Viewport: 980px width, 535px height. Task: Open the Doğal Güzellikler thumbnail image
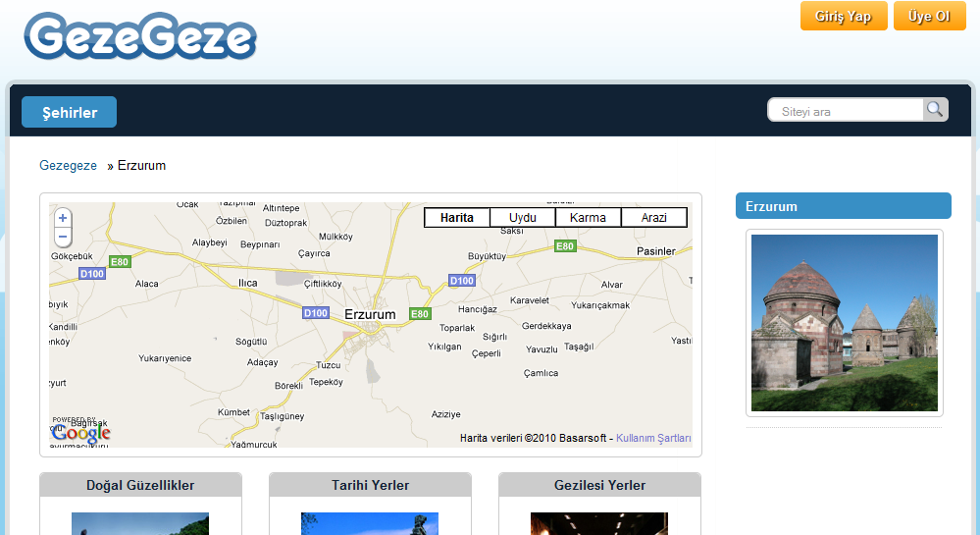[x=140, y=524]
